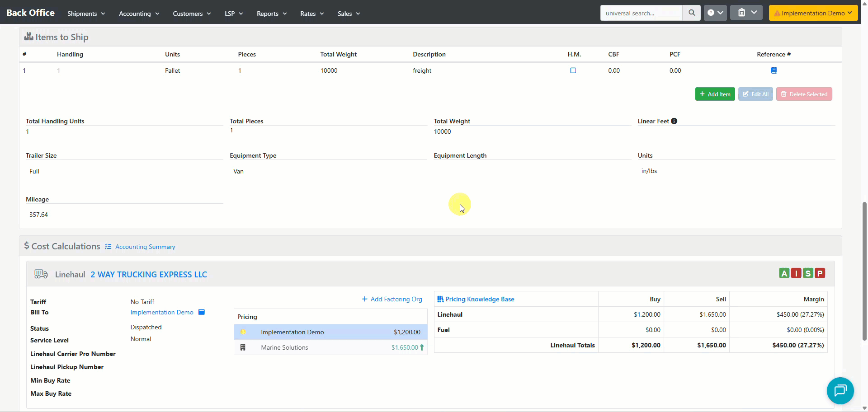Open the Reference # note icon
This screenshot has height=412, width=868.
774,70
